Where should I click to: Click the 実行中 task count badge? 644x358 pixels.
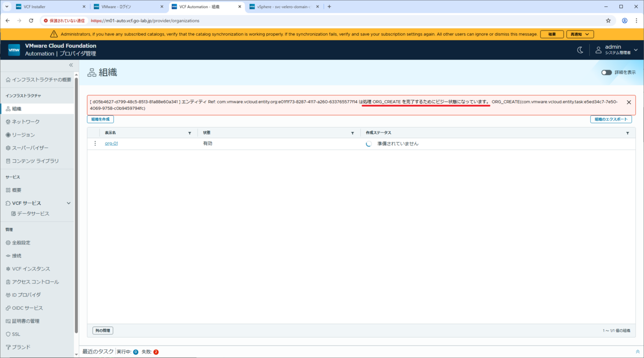[136, 352]
